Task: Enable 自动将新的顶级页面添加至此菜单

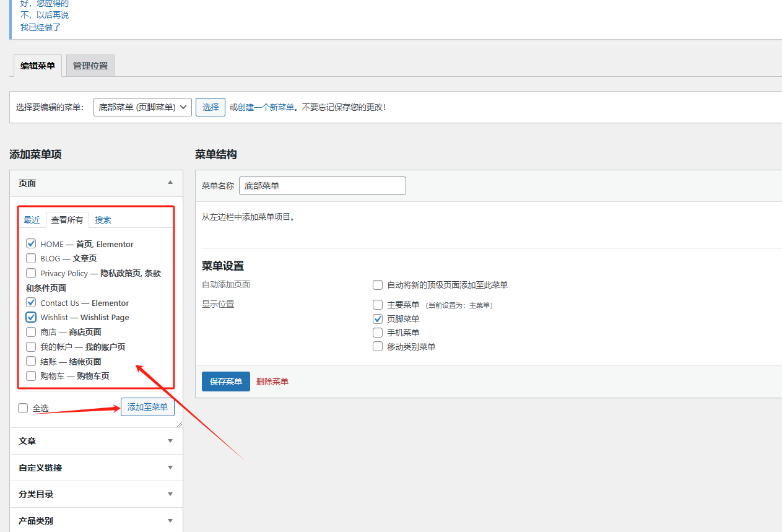Action: click(378, 285)
